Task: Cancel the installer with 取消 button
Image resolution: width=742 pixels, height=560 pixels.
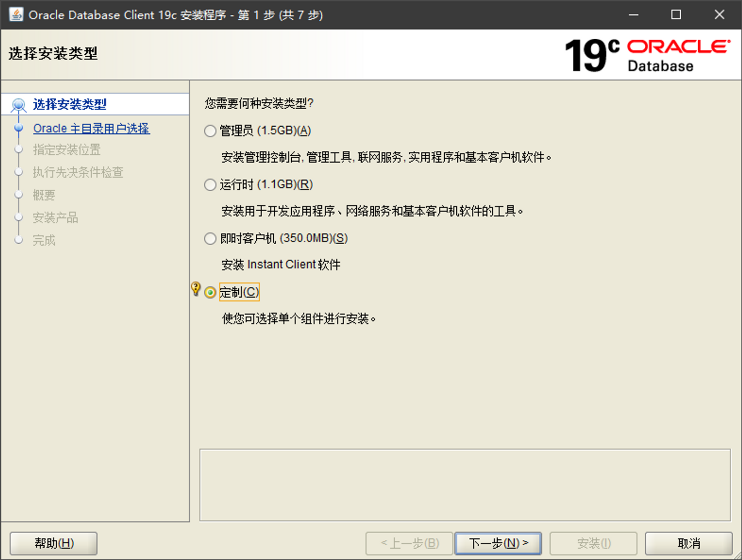Action: click(688, 543)
